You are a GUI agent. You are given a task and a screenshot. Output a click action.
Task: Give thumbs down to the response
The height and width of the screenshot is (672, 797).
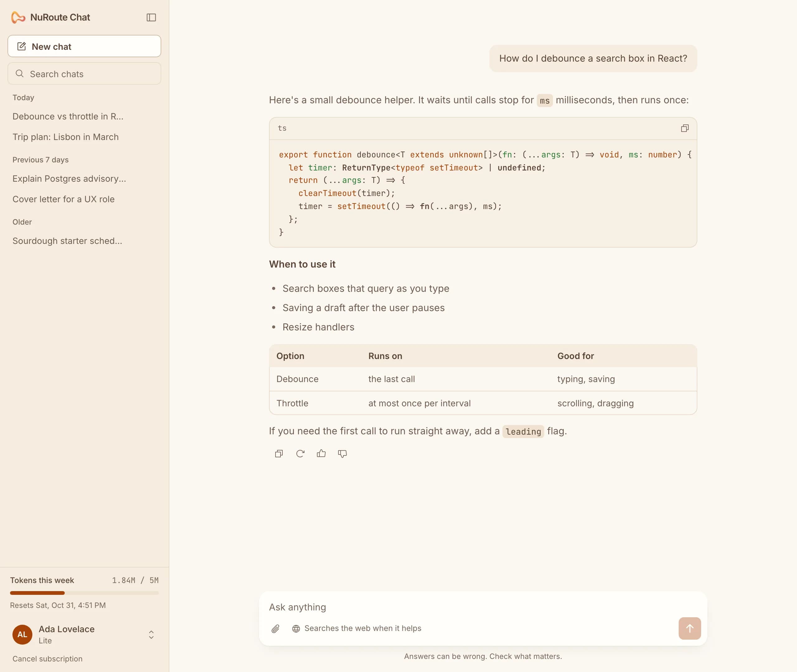pos(342,453)
